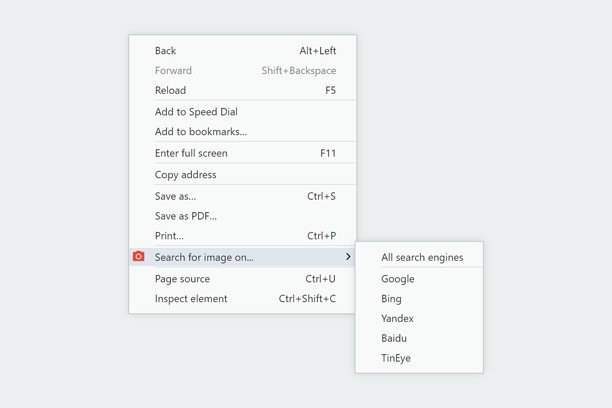The height and width of the screenshot is (408, 612).
Task: Click Search for image on... entry
Action: (x=204, y=257)
